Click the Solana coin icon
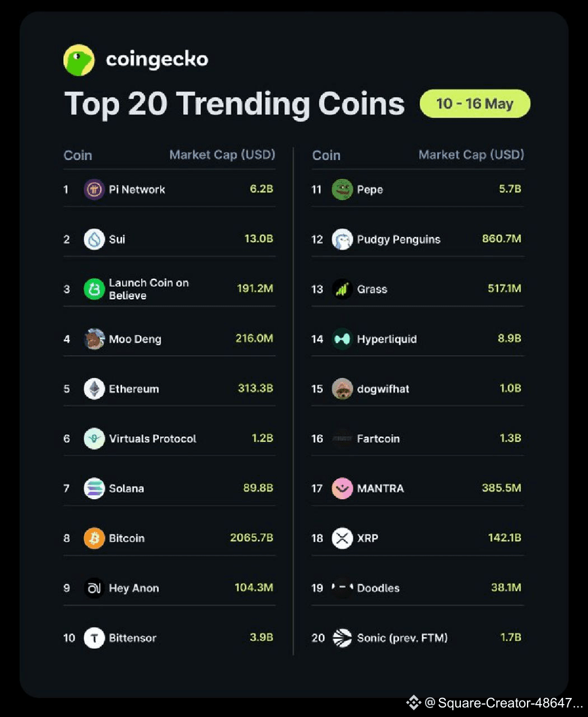Image resolution: width=588 pixels, height=717 pixels. [94, 488]
